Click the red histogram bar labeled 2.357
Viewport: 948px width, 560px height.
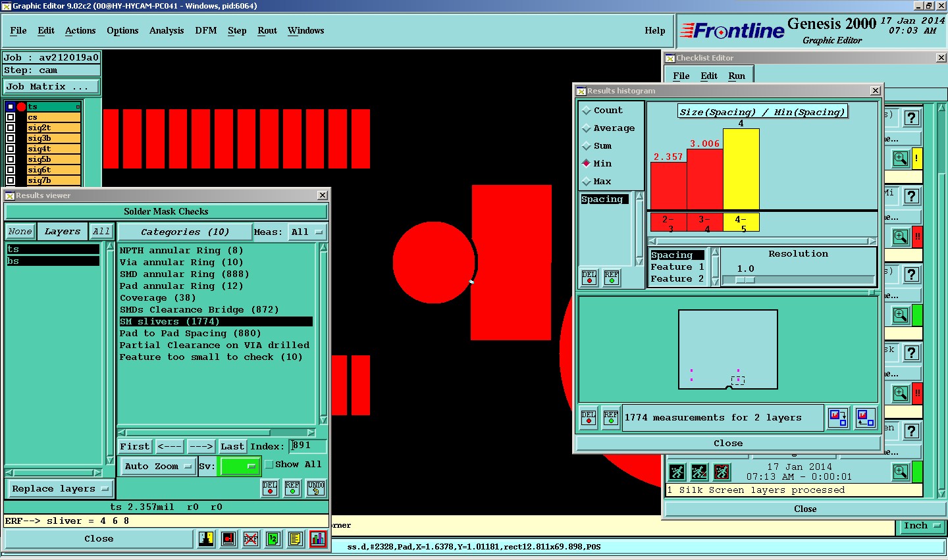tap(668, 186)
